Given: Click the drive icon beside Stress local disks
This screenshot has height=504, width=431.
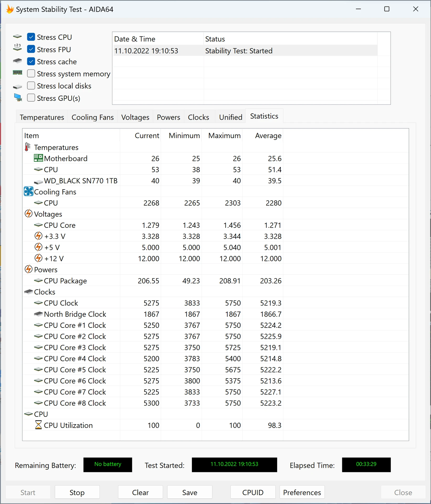Looking at the screenshot, I should (18, 87).
